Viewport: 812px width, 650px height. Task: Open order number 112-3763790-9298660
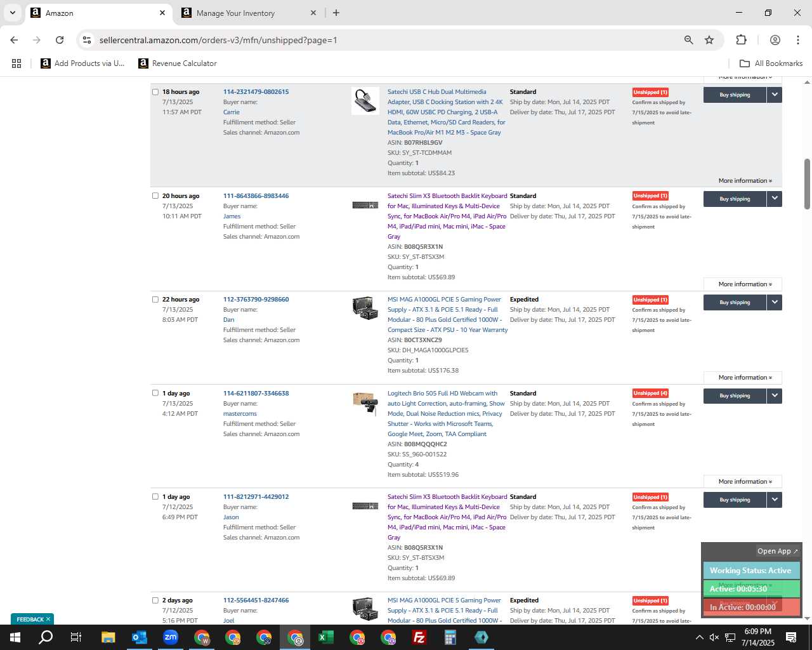256,300
